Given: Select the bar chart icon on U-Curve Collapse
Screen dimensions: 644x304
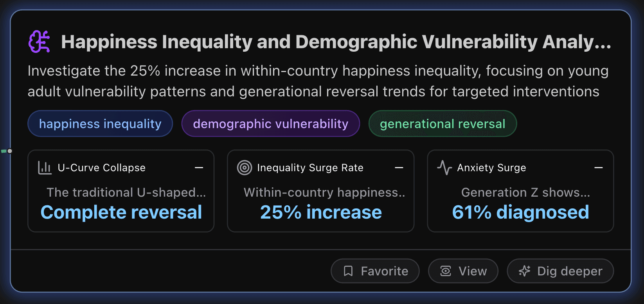Looking at the screenshot, I should [45, 167].
